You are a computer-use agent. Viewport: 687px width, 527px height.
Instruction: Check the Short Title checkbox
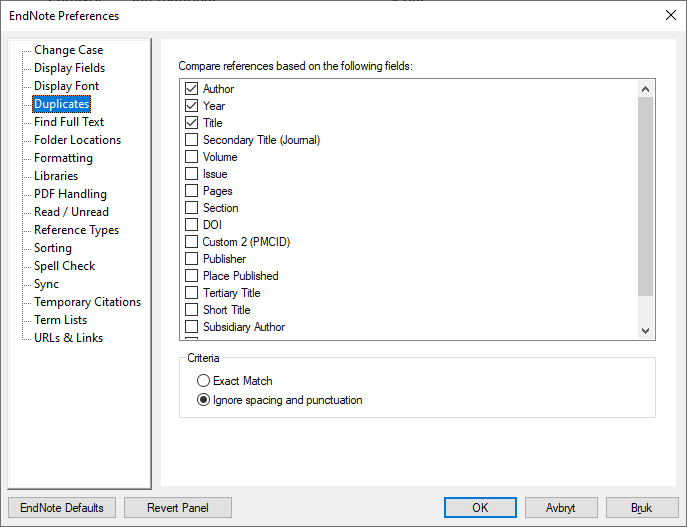(191, 310)
